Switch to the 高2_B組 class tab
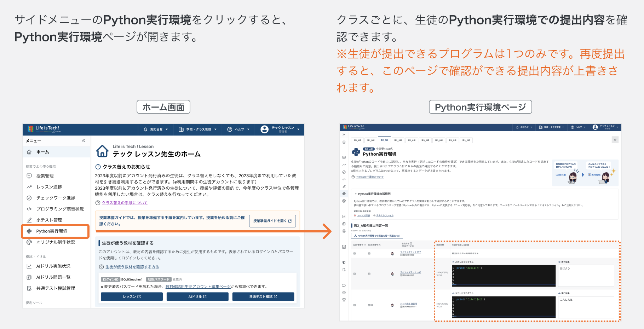This screenshot has width=644, height=329. click(398, 140)
